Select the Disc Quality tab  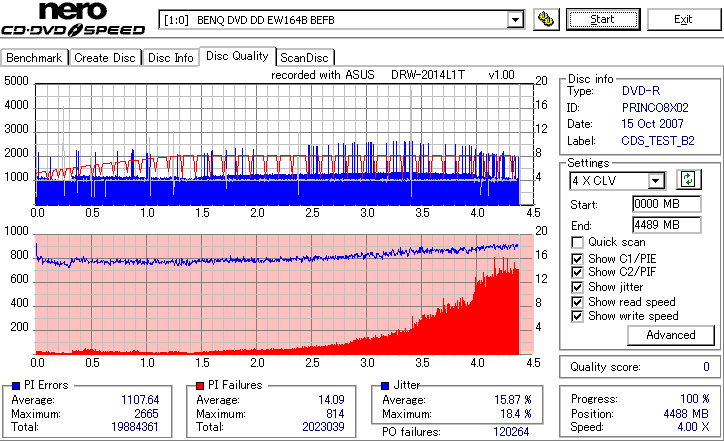[x=237, y=56]
